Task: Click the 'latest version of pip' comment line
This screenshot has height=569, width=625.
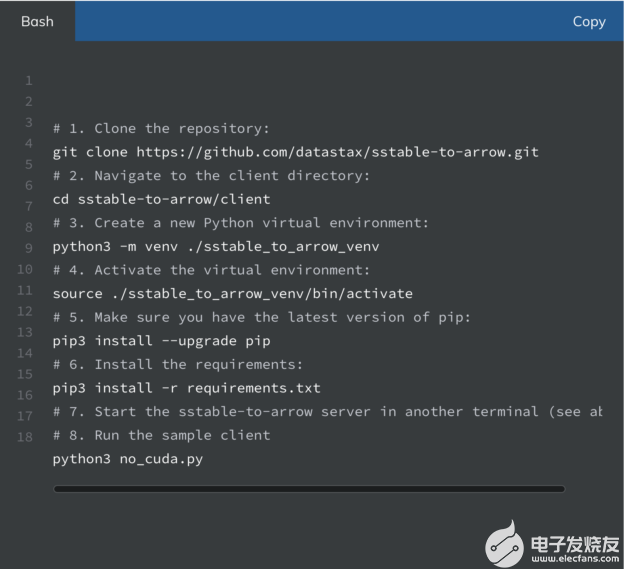Action: 261,317
